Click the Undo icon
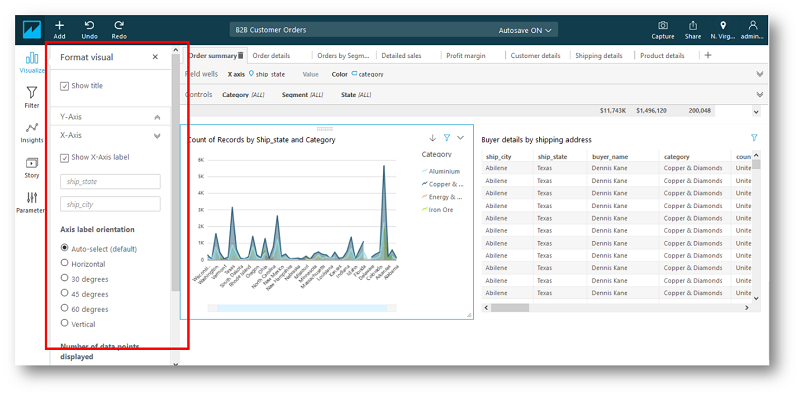 click(x=89, y=25)
